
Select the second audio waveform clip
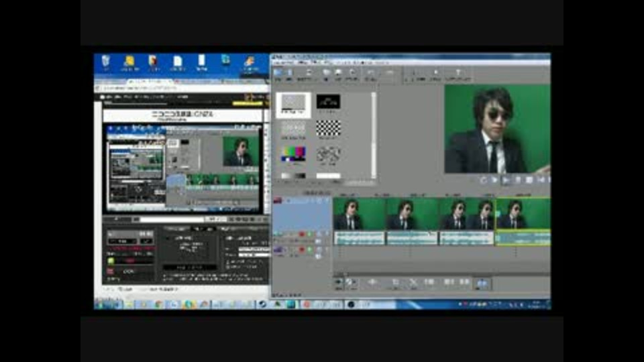pos(412,238)
